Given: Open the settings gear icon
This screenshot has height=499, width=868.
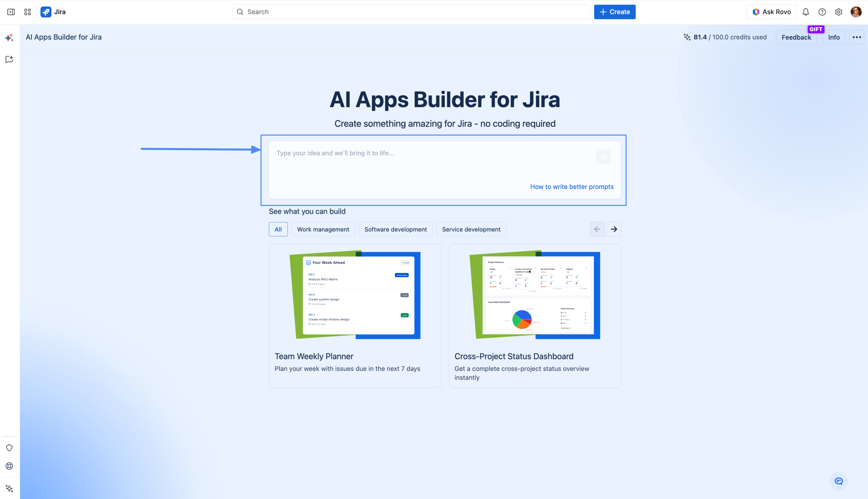Looking at the screenshot, I should [x=838, y=12].
